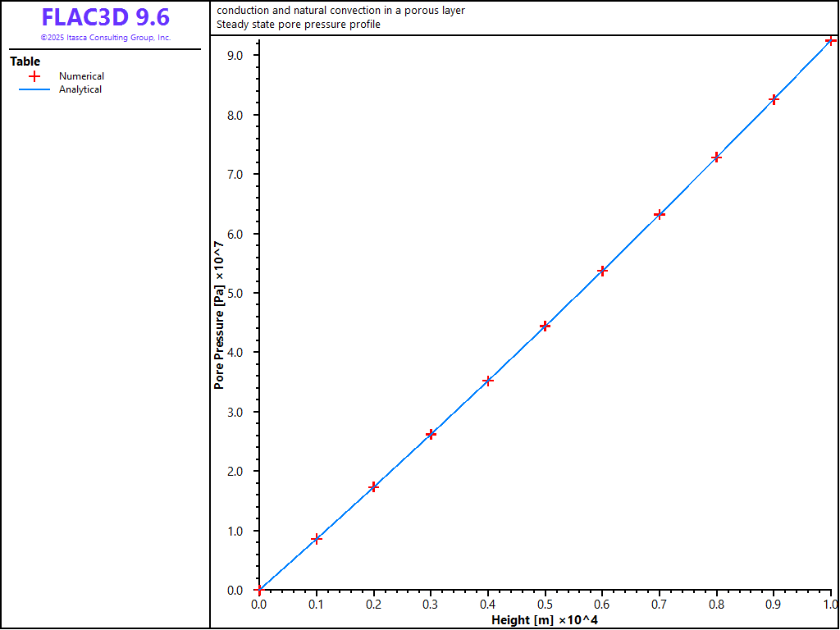Open the Itasca Consulting Group copyright text

coord(106,38)
